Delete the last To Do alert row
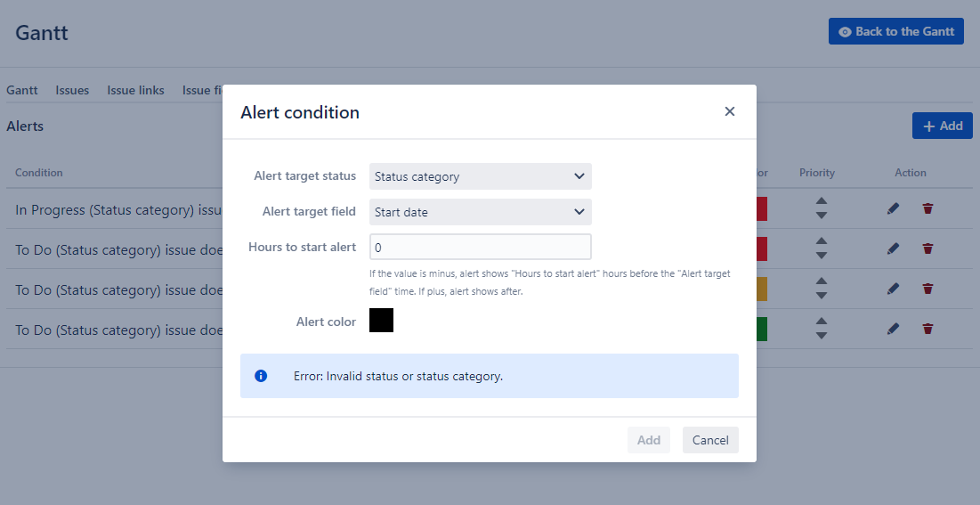Image resolution: width=980 pixels, height=505 pixels. pyautogui.click(x=927, y=329)
